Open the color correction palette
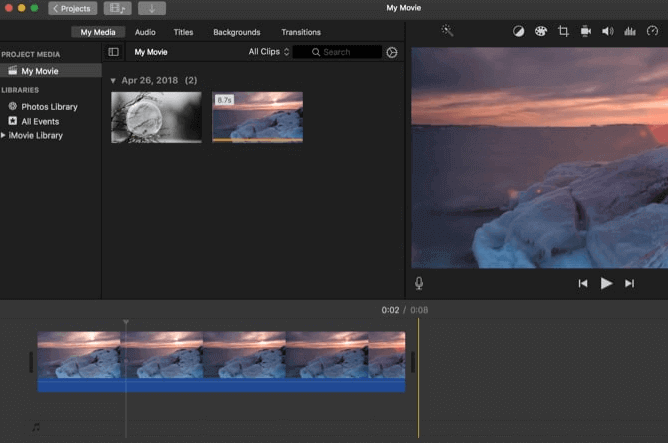 541,31
